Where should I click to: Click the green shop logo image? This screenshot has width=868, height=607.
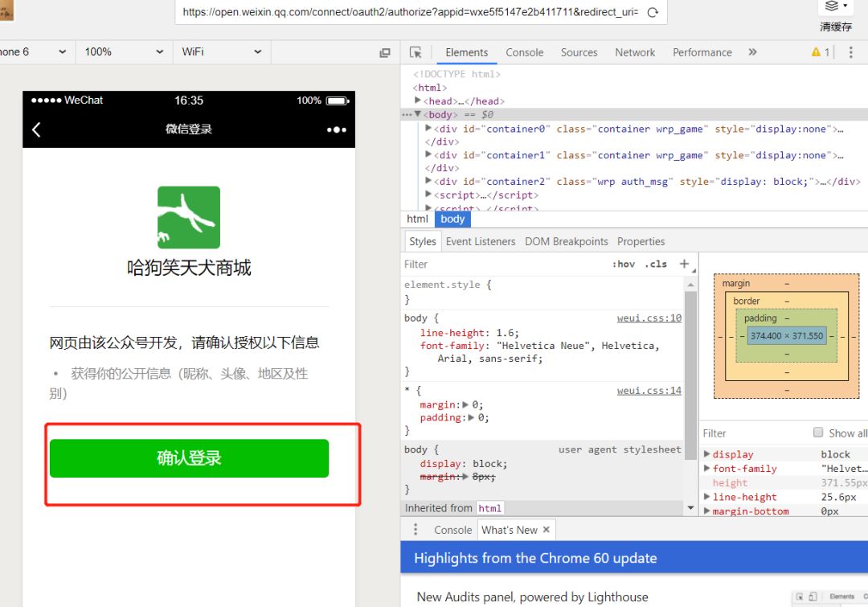189,217
